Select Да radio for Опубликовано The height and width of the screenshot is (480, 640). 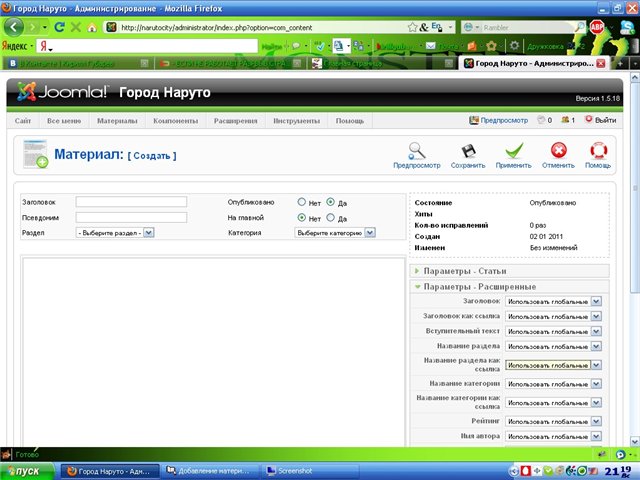pos(330,201)
